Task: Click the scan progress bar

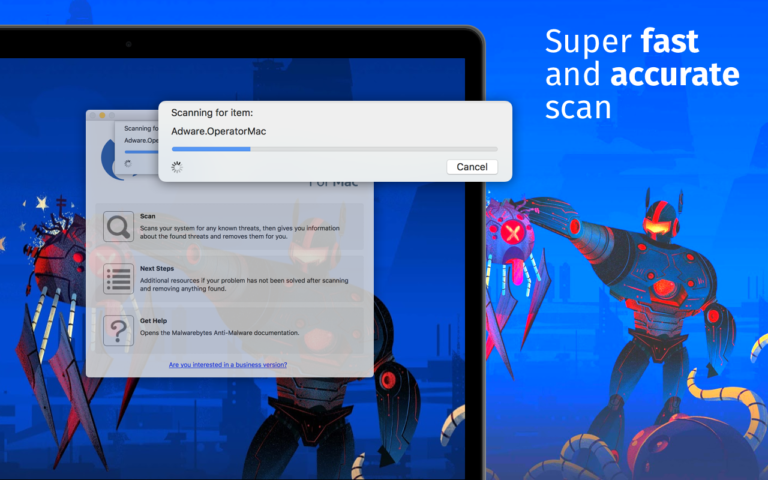Action: [334, 149]
